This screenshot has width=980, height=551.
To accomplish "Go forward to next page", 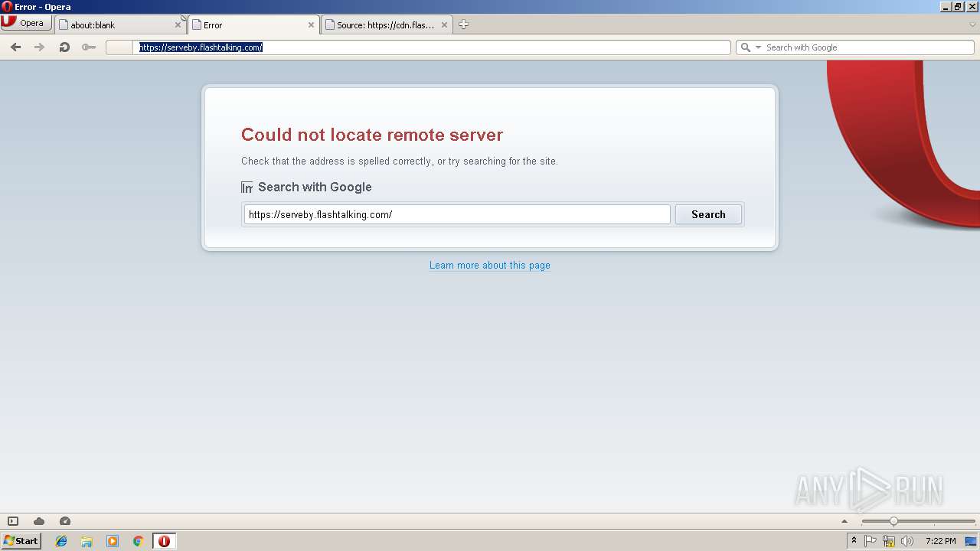I will [40, 47].
